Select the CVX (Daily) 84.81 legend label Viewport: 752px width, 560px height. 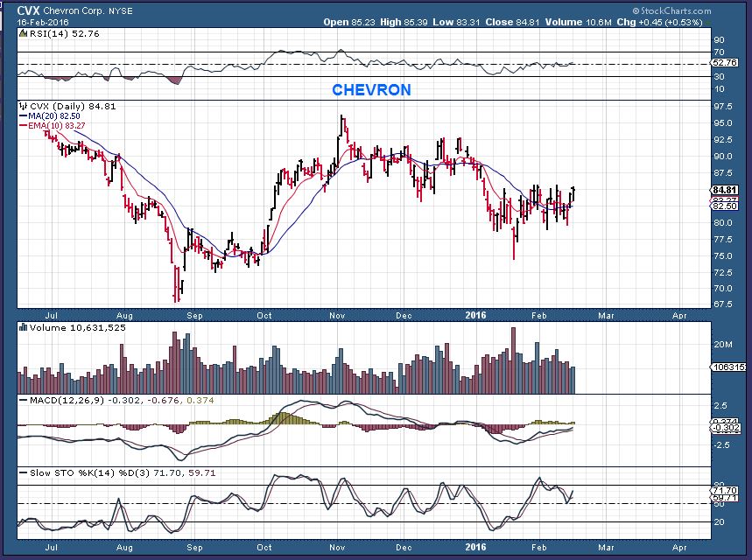pos(73,106)
